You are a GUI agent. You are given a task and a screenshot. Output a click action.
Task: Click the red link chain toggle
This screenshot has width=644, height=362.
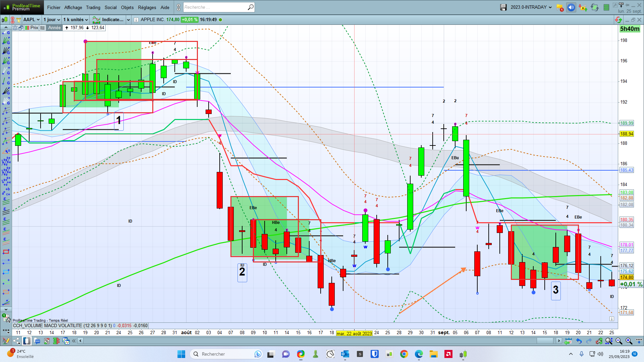point(13,20)
